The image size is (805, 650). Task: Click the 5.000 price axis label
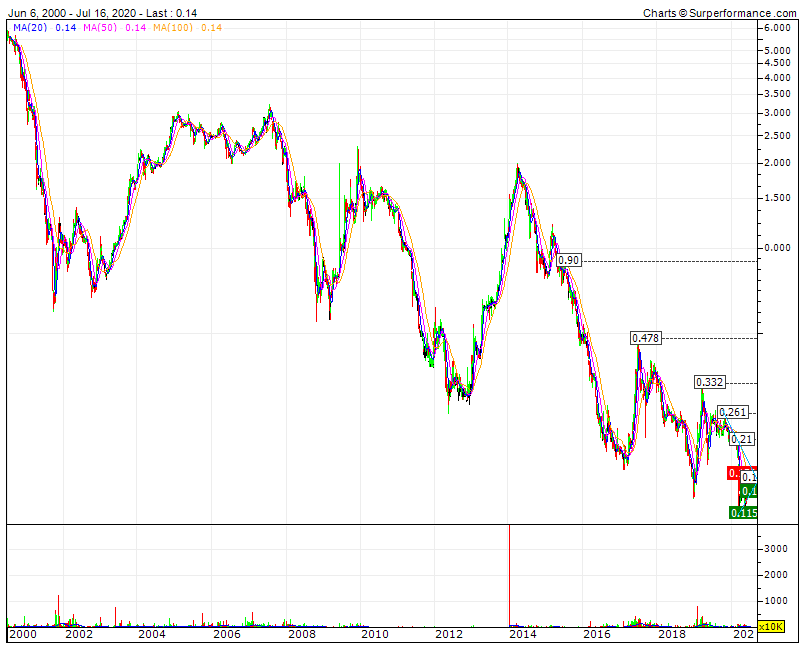pos(777,50)
